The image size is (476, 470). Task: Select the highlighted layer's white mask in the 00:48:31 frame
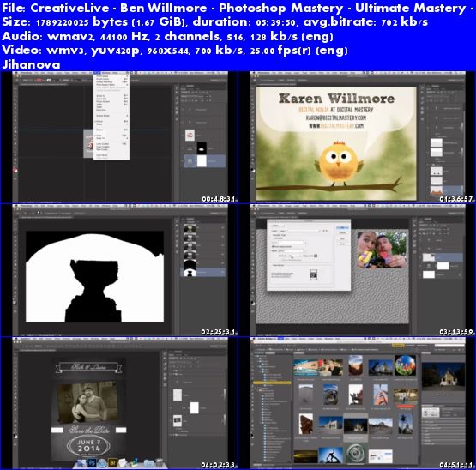coord(202,161)
